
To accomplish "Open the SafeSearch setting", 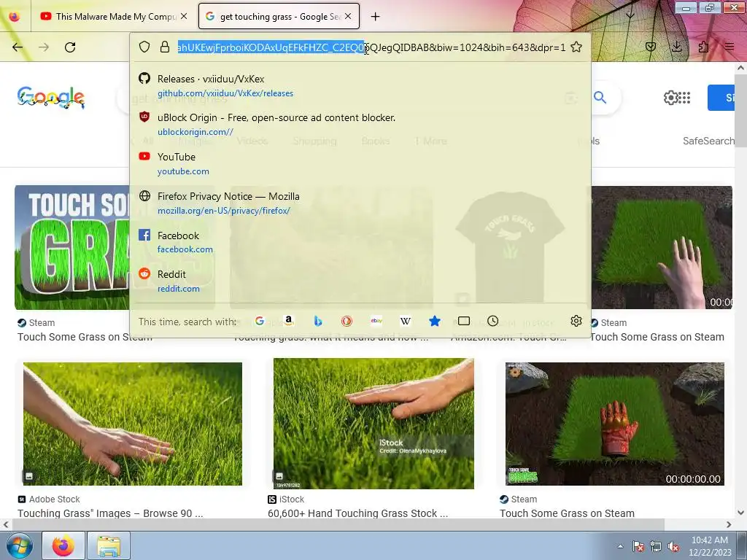I will [x=708, y=141].
